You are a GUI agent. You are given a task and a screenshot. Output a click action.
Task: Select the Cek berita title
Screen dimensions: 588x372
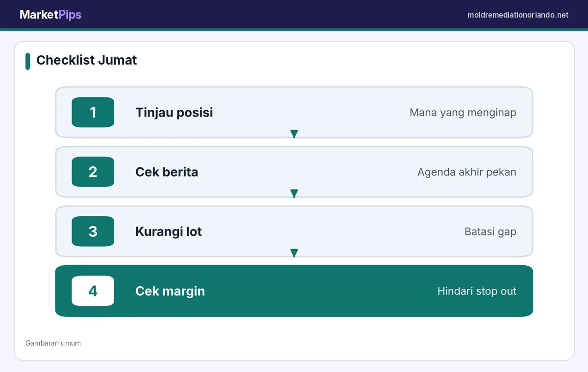(167, 172)
